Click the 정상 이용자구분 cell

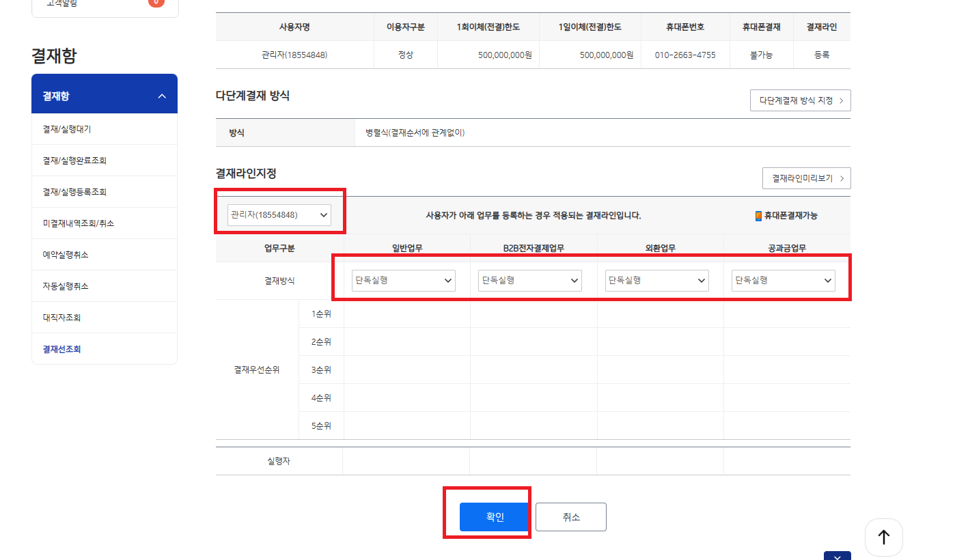(x=406, y=55)
